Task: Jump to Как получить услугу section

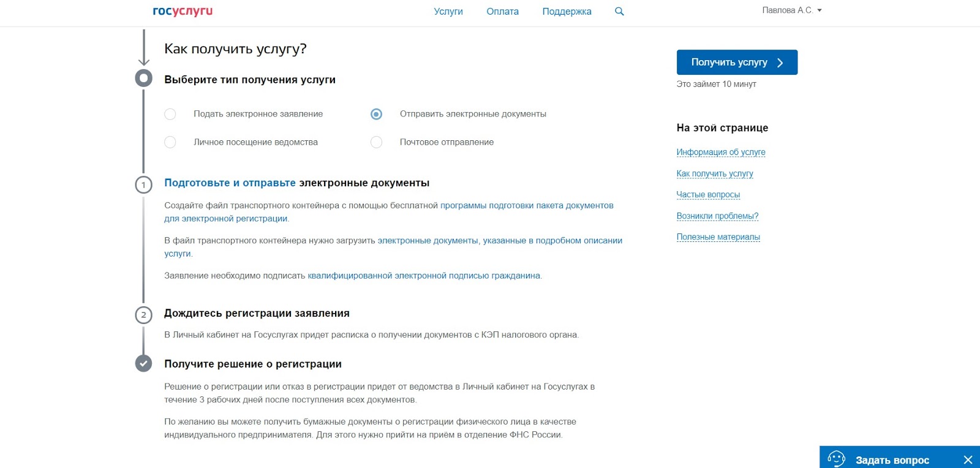Action: pyautogui.click(x=715, y=173)
